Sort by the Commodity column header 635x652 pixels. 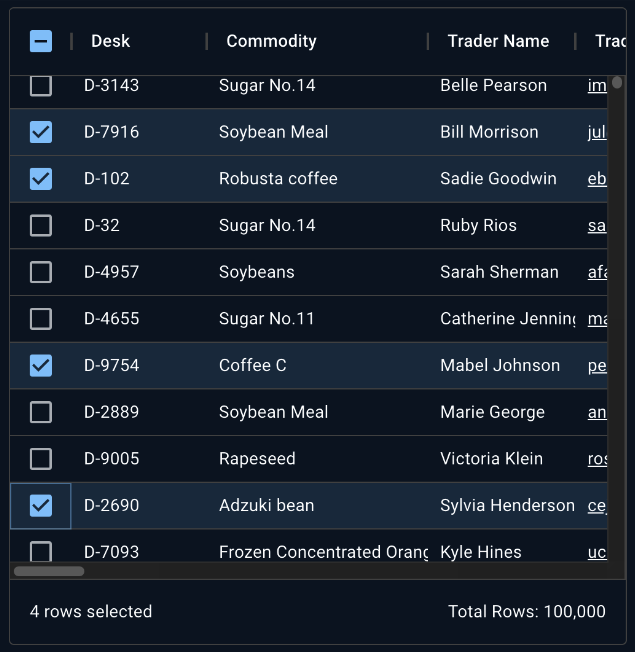(x=271, y=41)
